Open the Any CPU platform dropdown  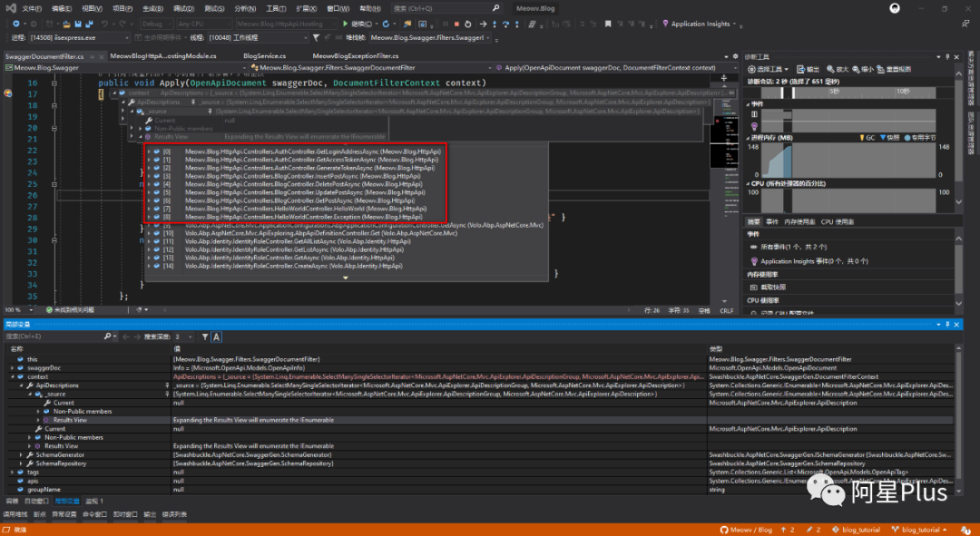[x=204, y=24]
